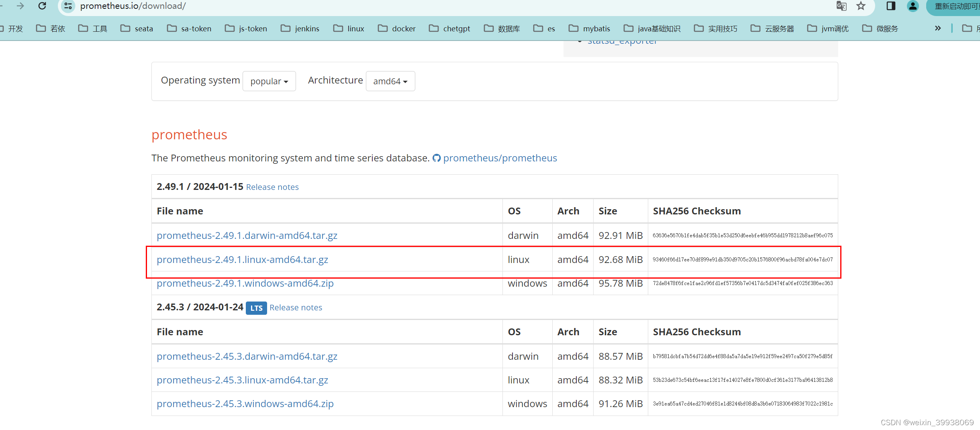Click the browser reload button
This screenshot has width=980, height=430.
tap(42, 6)
